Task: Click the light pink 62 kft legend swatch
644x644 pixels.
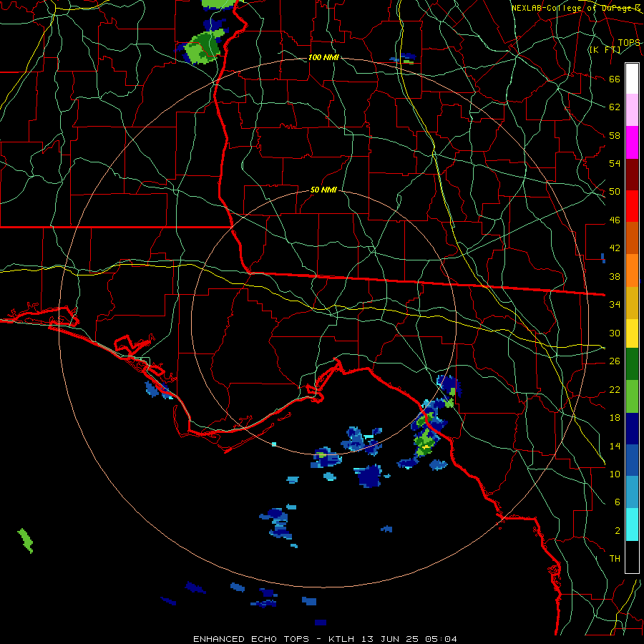Action: coord(632,109)
